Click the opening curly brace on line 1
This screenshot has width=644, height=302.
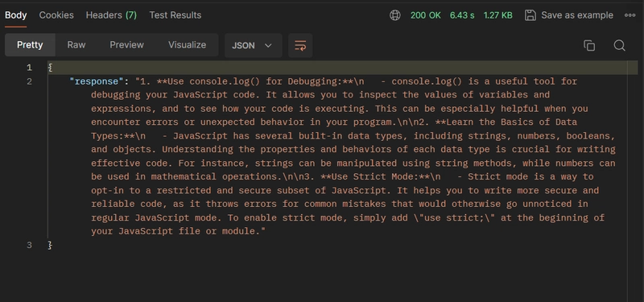[50, 68]
